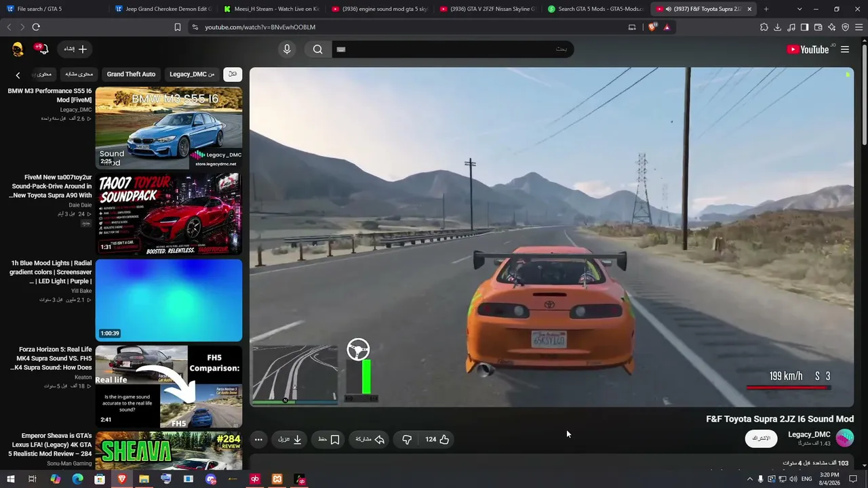This screenshot has width=868, height=488.
Task: Download the video using the download button
Action: [x=290, y=439]
